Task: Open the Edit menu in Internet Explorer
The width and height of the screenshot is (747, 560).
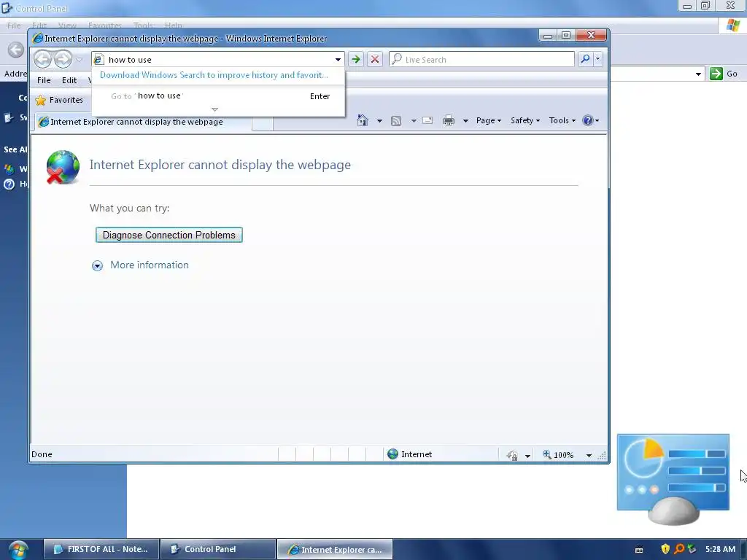Action: tap(69, 80)
